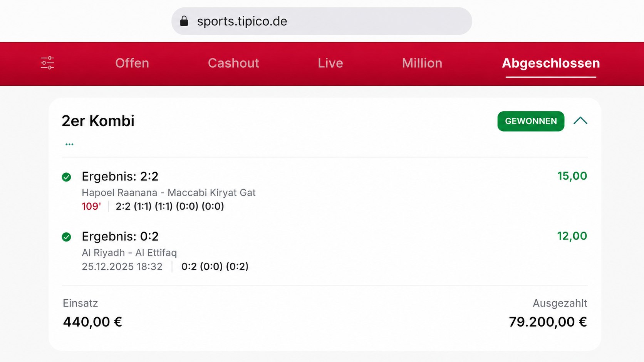Open the three-dot menu under 2er Kombi

tap(69, 144)
